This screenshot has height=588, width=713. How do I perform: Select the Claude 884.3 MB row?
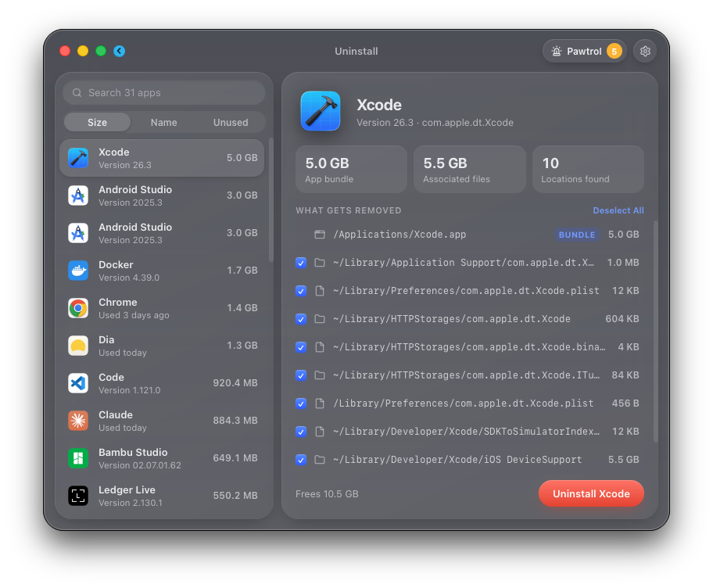pyautogui.click(x=162, y=421)
